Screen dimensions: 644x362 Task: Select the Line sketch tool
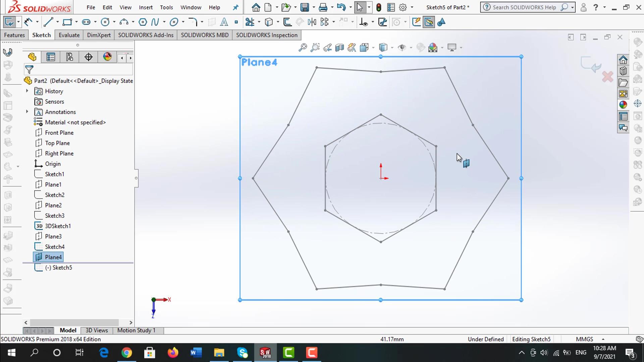pos(48,22)
